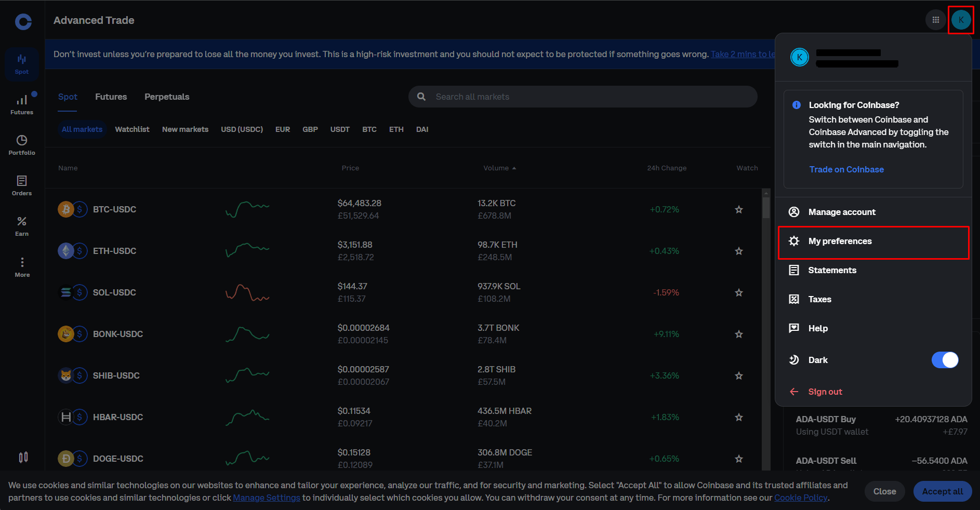Star the BONK-USDC market row
Screen dimensions: 980x510
tap(739, 334)
